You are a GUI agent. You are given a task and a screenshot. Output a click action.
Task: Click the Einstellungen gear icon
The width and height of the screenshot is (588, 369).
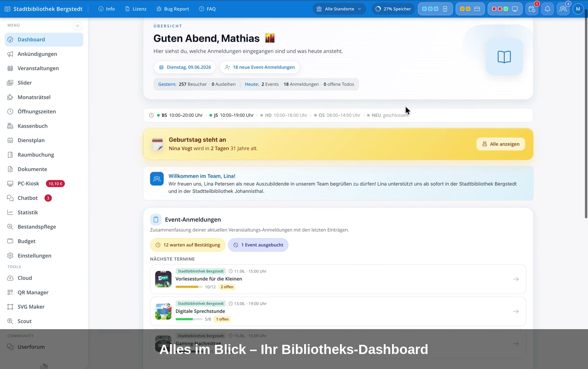(x=10, y=256)
